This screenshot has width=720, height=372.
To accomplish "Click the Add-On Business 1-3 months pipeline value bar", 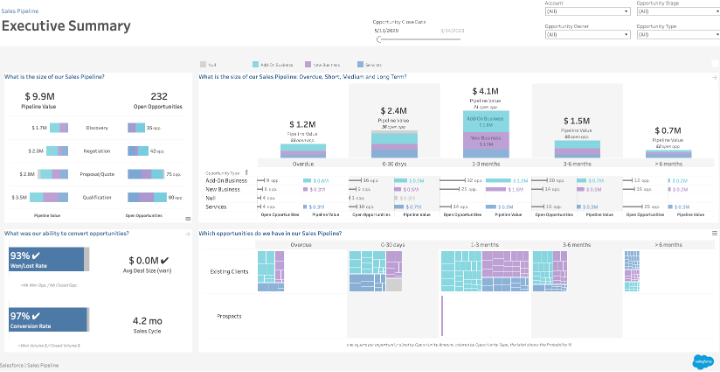I will [498, 181].
